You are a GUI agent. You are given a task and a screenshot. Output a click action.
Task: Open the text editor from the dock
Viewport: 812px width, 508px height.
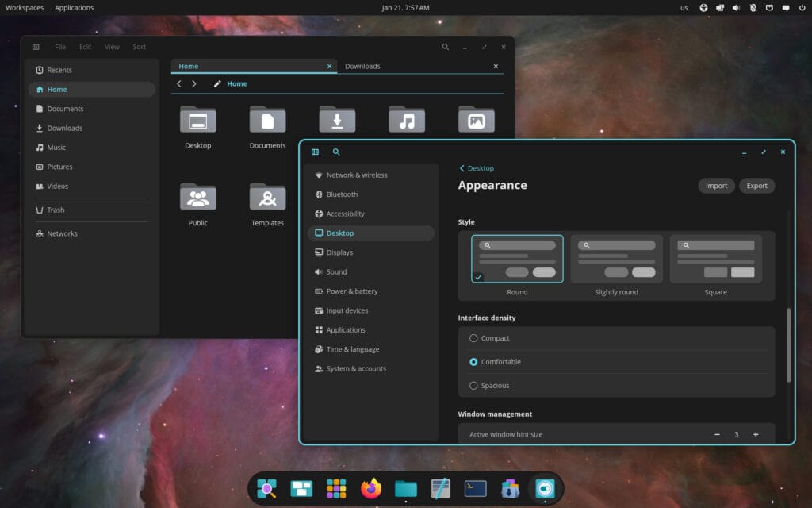(x=440, y=489)
